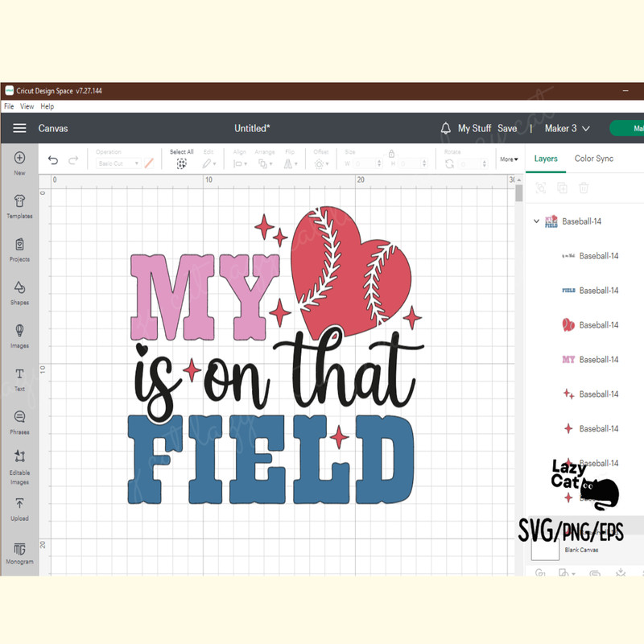Click the Phrases sidebar icon
Viewport: 644px width, 644px height.
coord(19,420)
